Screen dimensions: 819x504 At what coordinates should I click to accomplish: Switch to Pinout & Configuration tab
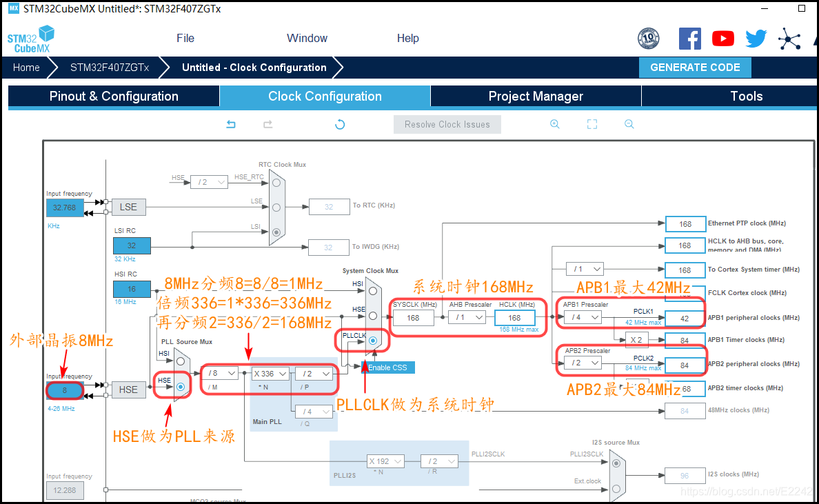tap(114, 97)
